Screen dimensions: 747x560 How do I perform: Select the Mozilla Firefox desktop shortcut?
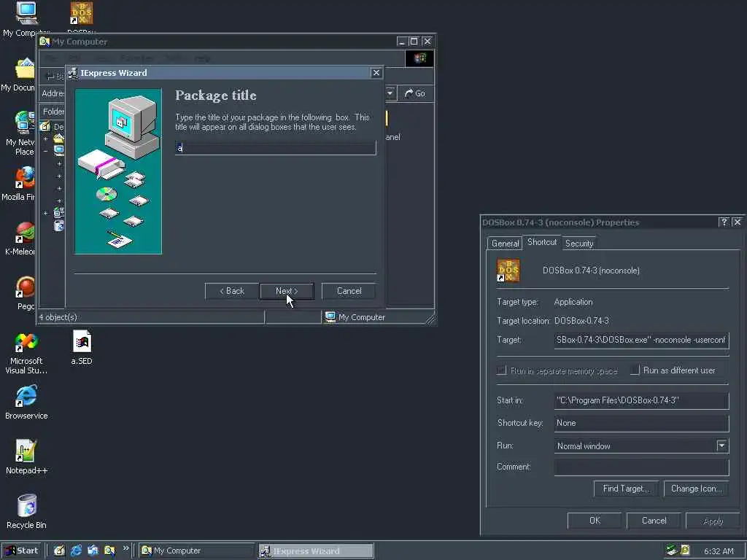[25, 178]
